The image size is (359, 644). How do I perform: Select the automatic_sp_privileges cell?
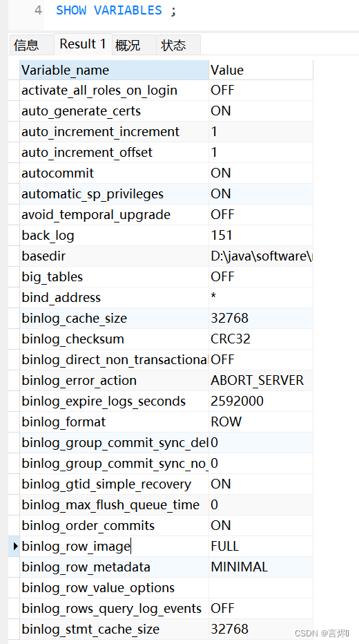coord(114,194)
